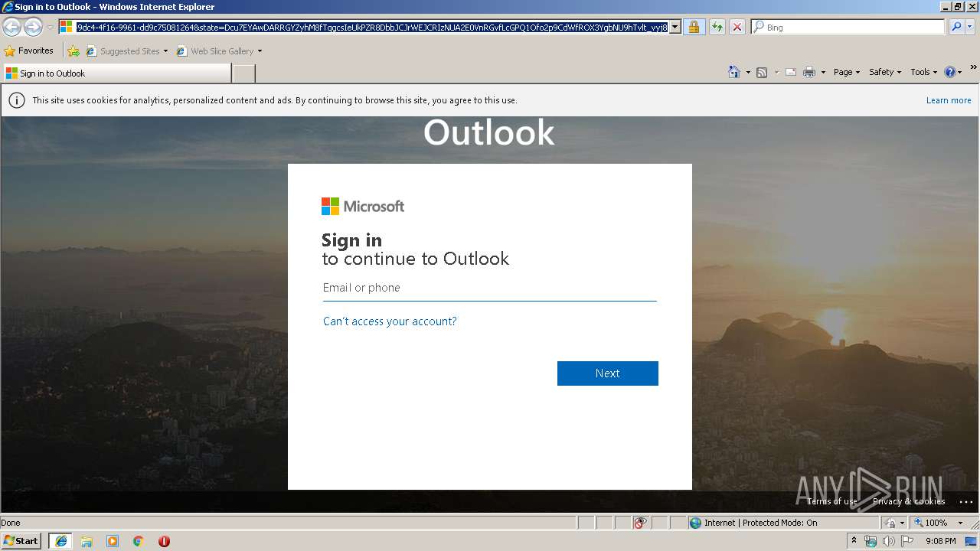
Task: Open the Windows Explorer folder taskbar icon
Action: point(87,541)
